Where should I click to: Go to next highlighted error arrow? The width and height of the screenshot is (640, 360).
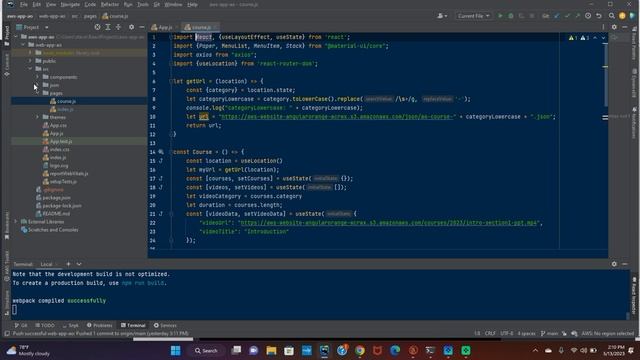[603, 38]
